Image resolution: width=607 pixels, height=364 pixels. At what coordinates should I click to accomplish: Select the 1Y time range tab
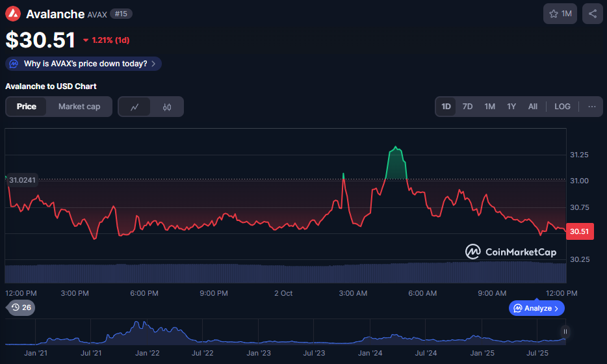click(x=511, y=107)
